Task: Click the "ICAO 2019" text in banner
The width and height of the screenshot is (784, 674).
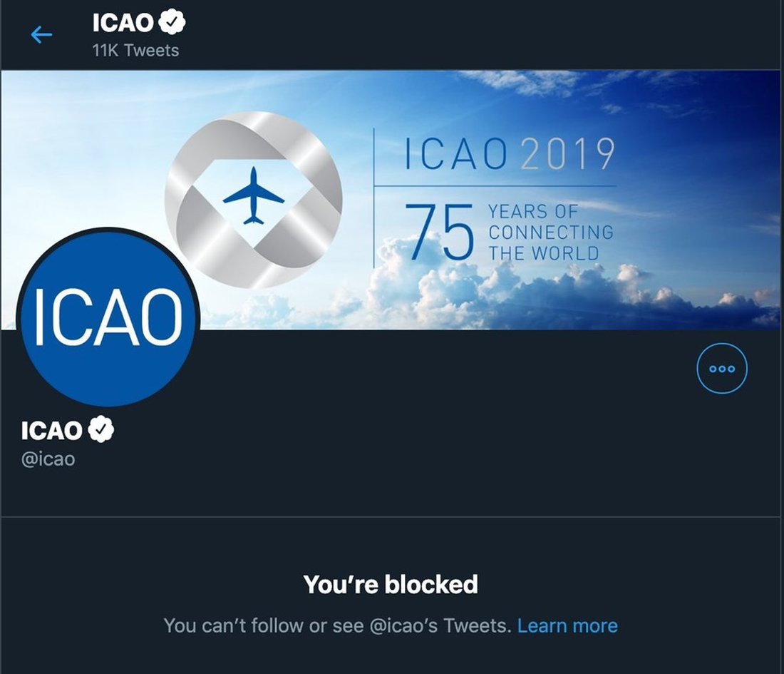Action: tap(509, 154)
